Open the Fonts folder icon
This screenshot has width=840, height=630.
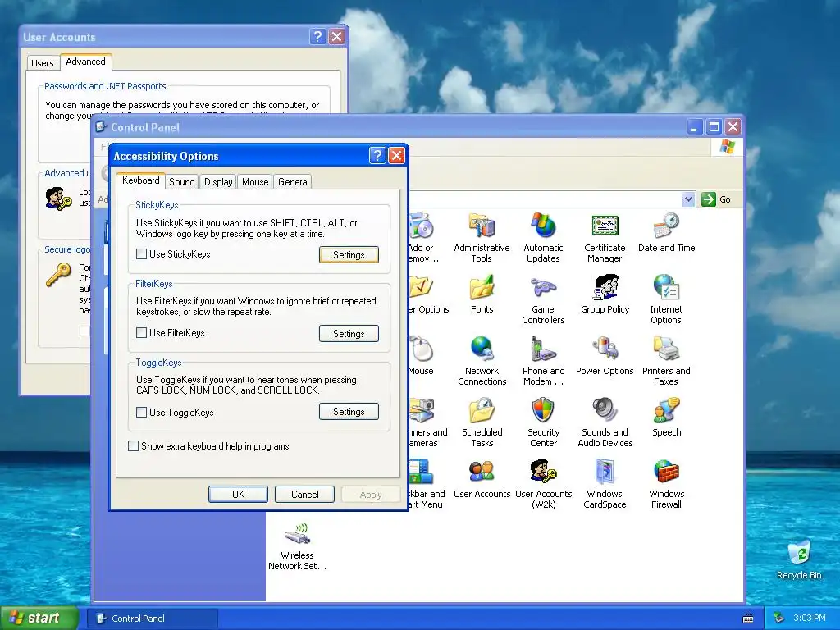482,294
